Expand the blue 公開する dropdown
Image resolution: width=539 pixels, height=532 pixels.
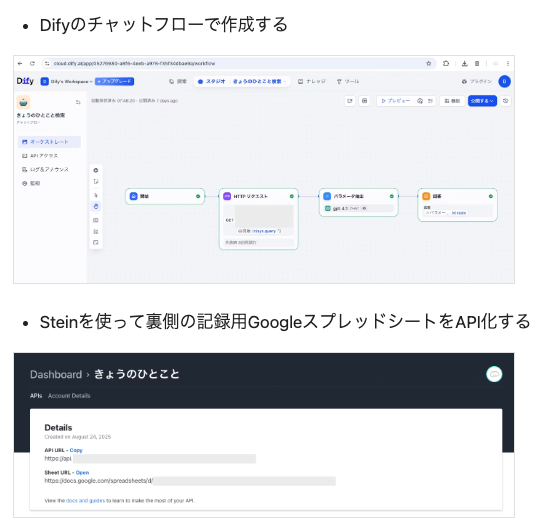[x=482, y=101]
